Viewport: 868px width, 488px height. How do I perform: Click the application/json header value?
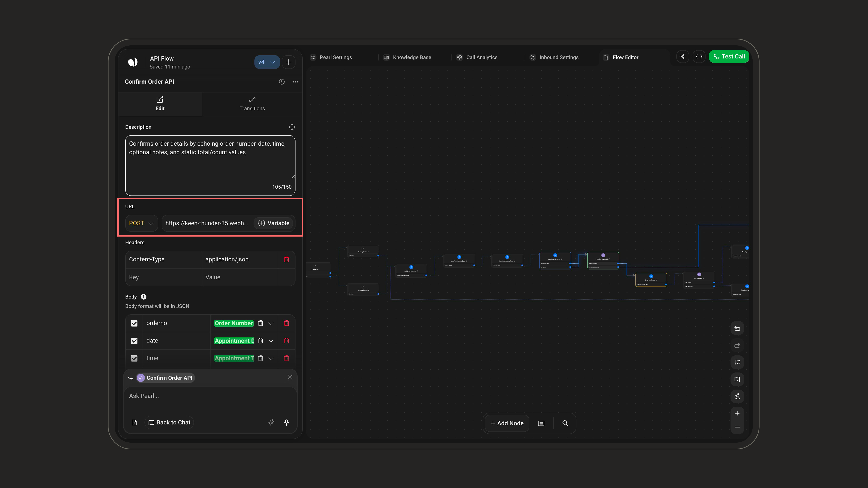[240, 259]
